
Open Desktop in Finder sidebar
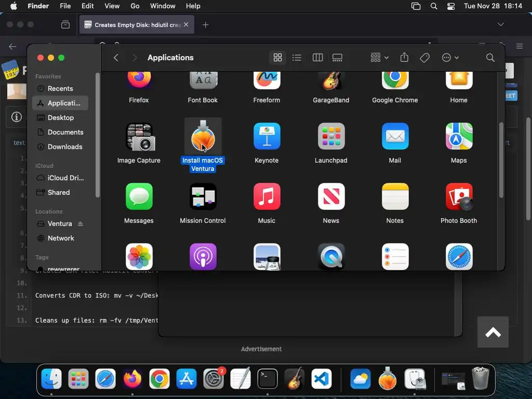coord(60,118)
